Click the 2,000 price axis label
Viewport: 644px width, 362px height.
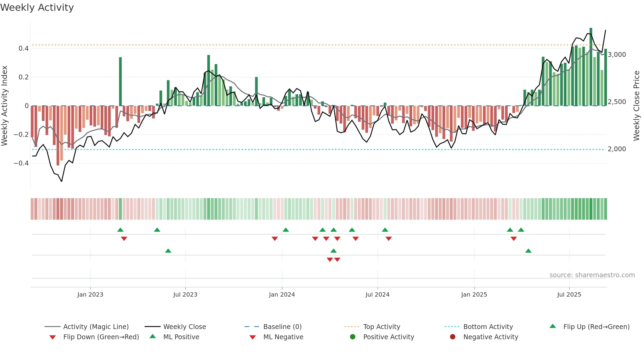(617, 149)
